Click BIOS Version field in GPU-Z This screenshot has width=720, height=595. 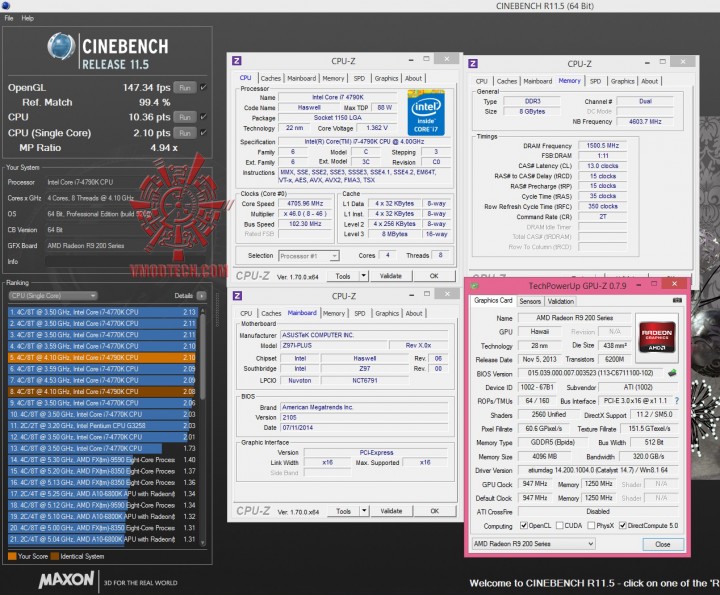point(592,373)
